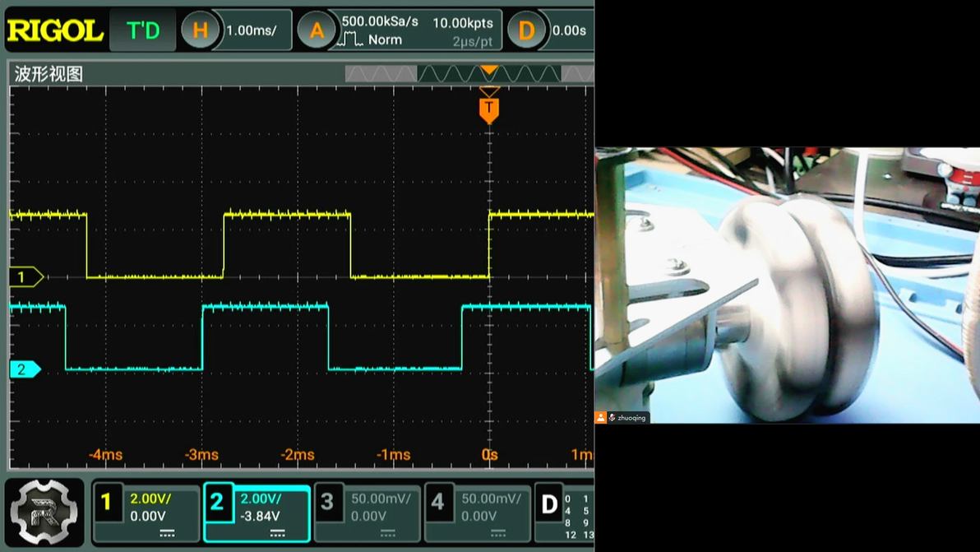This screenshot has width=980, height=552.
Task: Click the orange T trigger position marker
Action: coord(489,109)
